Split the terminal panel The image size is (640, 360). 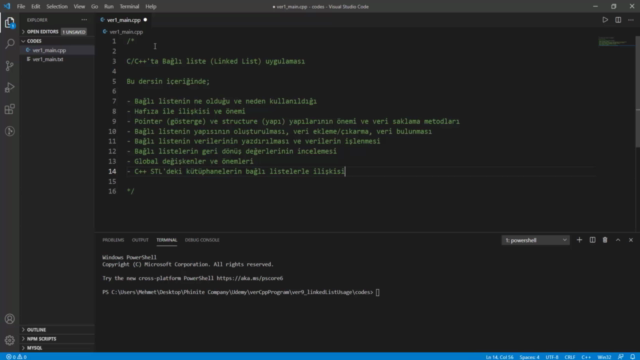(x=592, y=240)
